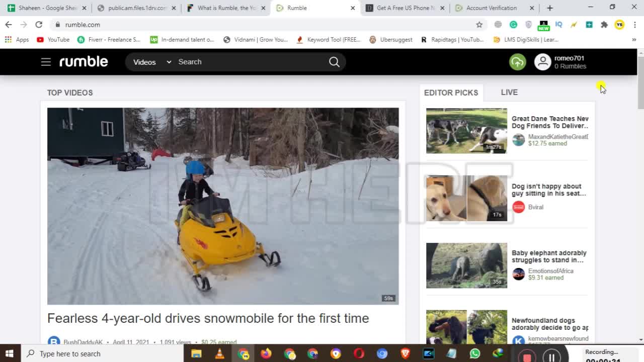Open the YouTube bookmark
The image size is (644, 362).
[53, 40]
